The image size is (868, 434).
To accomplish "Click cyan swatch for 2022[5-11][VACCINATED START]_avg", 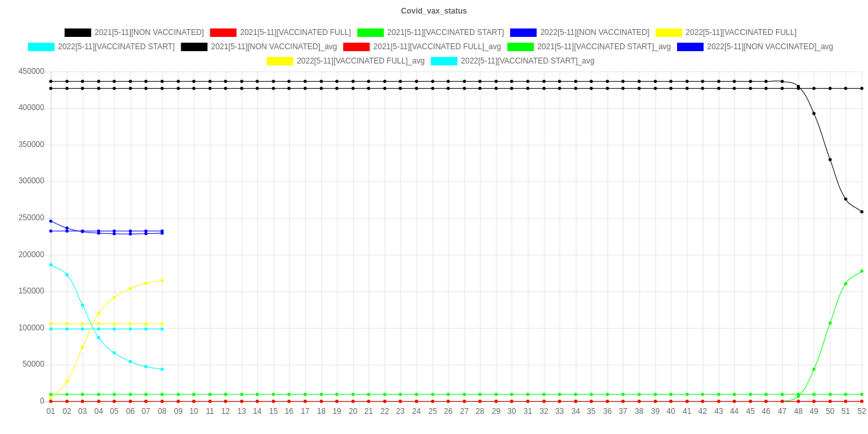I will (443, 61).
